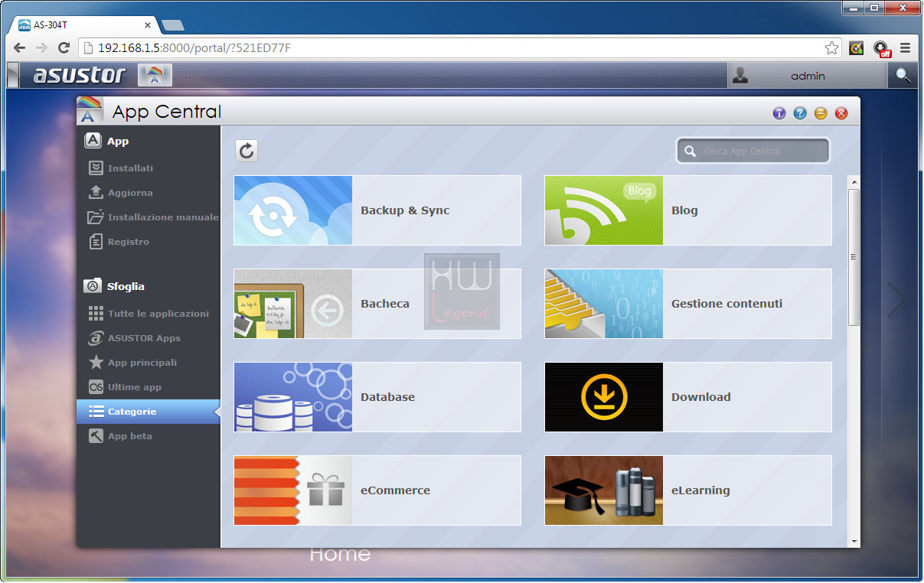
Task: Bookmark this page with the star
Action: point(831,48)
